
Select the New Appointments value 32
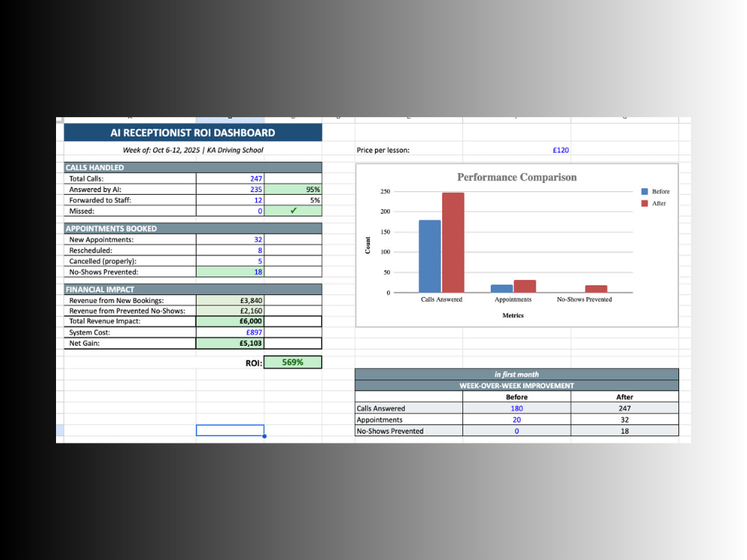coord(230,240)
